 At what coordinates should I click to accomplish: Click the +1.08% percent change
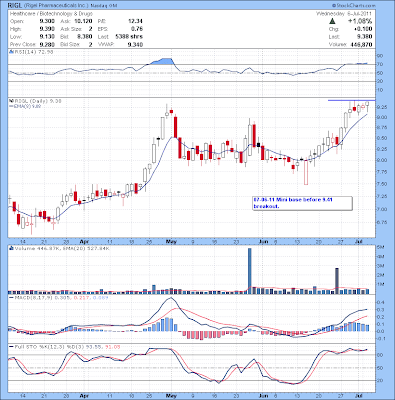360,21
